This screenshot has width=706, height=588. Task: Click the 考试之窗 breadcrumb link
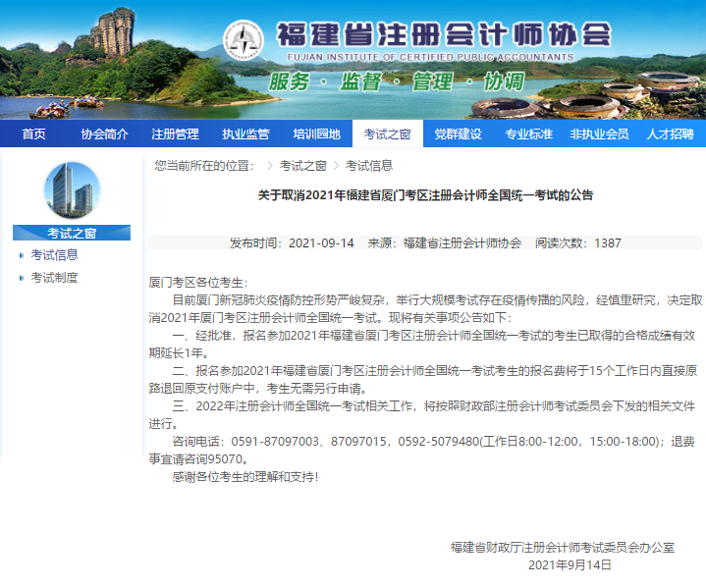(x=302, y=166)
